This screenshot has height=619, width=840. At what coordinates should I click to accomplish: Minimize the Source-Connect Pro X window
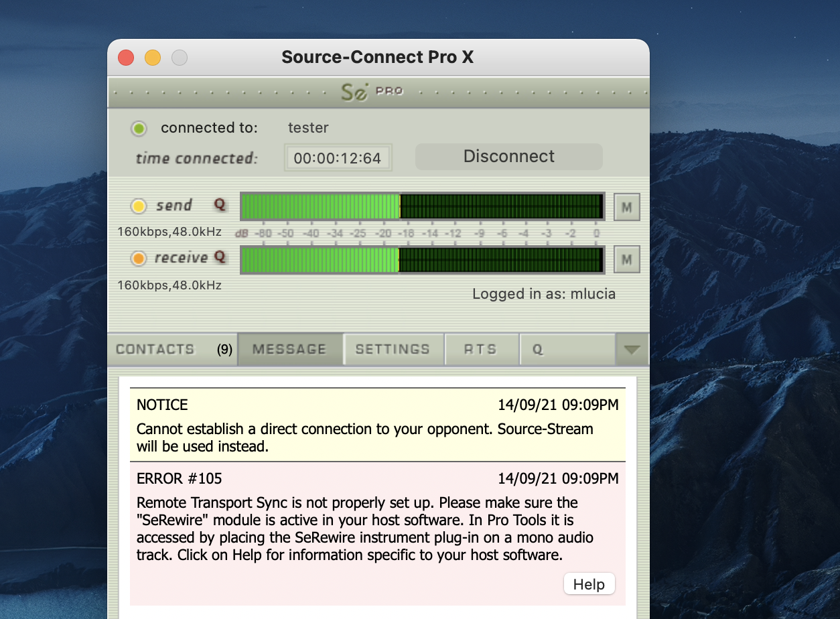coord(153,58)
